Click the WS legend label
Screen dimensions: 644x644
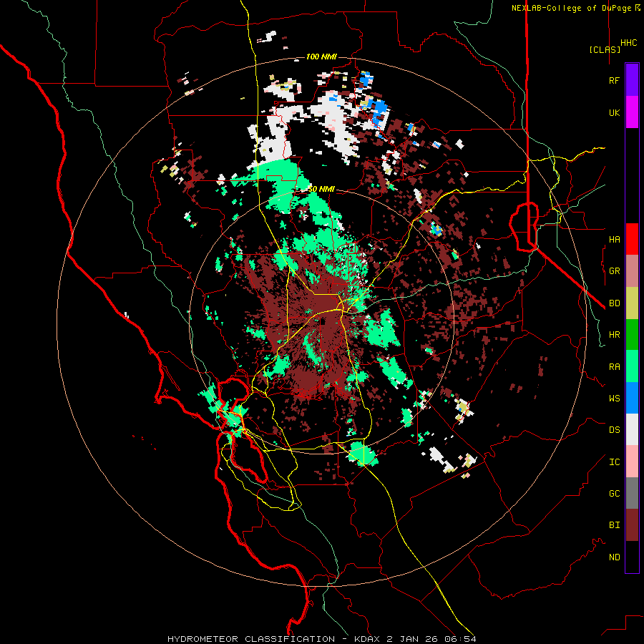[614, 399]
